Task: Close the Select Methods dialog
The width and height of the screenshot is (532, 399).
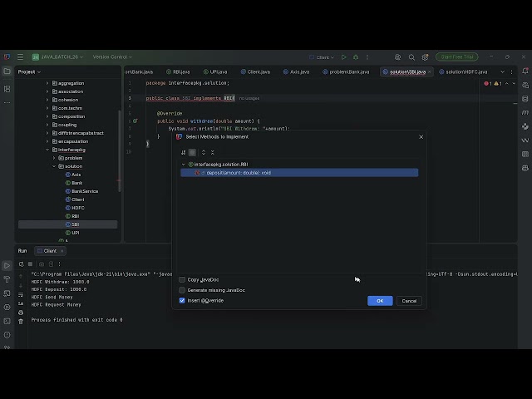Action: pyautogui.click(x=421, y=136)
